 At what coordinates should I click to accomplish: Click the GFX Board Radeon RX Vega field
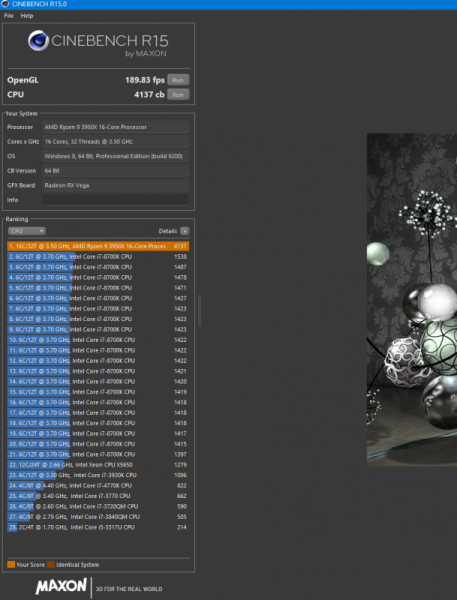pos(116,185)
